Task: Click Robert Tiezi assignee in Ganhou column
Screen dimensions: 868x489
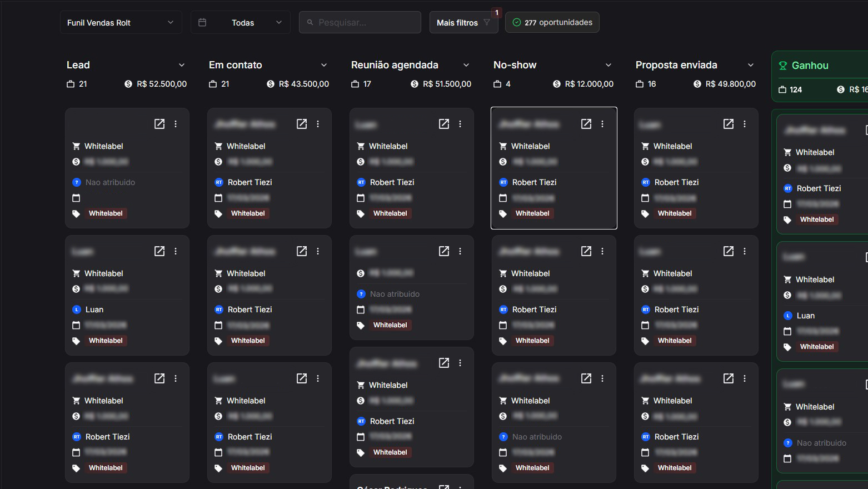Action: [819, 188]
